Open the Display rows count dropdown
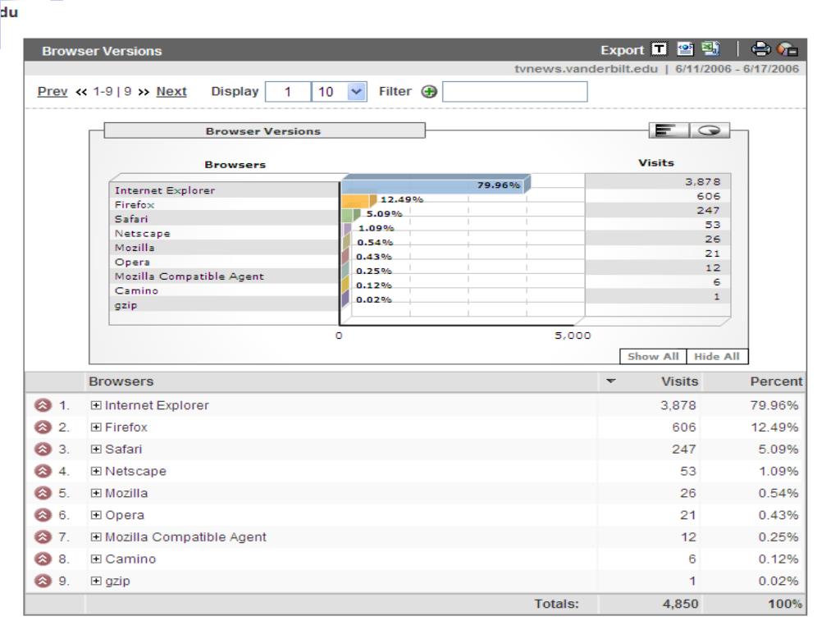 point(357,92)
